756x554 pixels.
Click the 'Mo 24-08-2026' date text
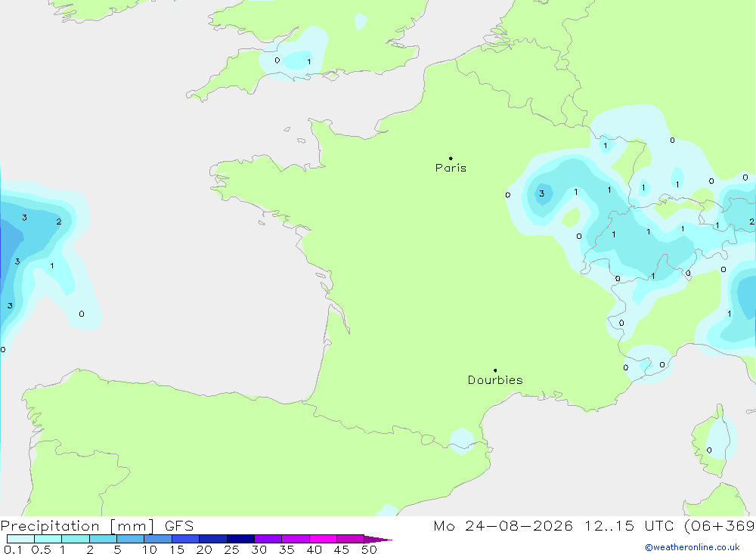[x=503, y=525]
